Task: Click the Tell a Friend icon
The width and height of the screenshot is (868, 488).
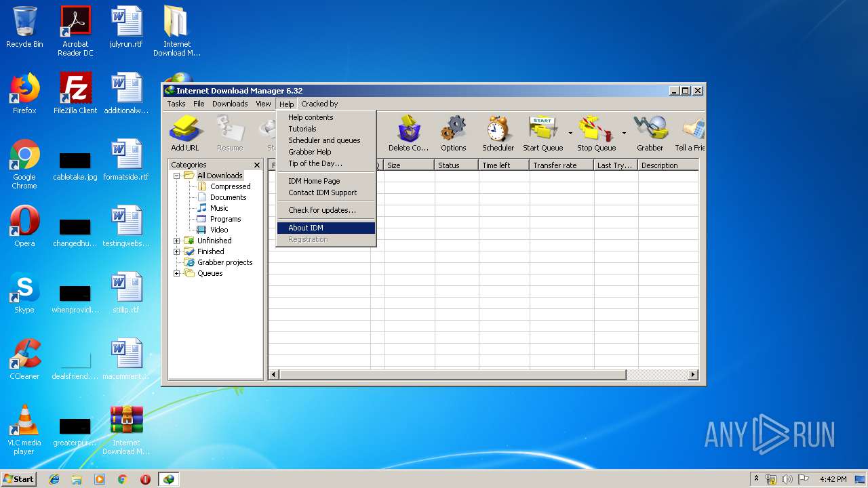Action: (x=690, y=133)
